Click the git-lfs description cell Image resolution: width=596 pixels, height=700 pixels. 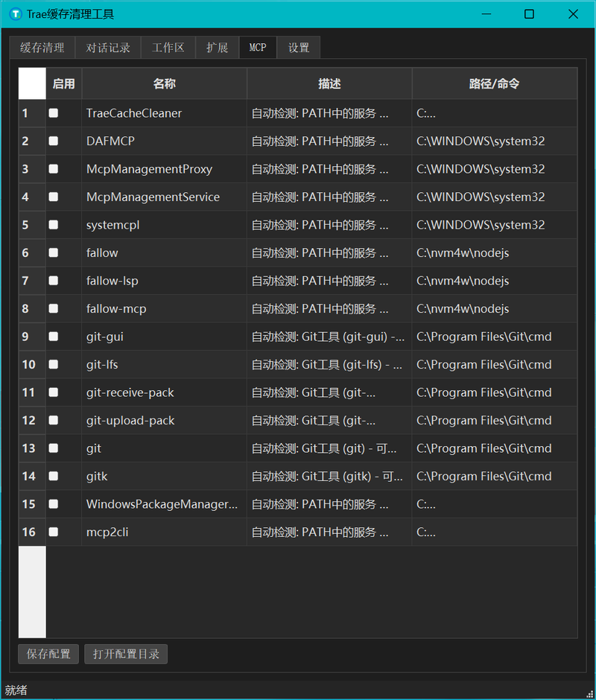click(329, 364)
